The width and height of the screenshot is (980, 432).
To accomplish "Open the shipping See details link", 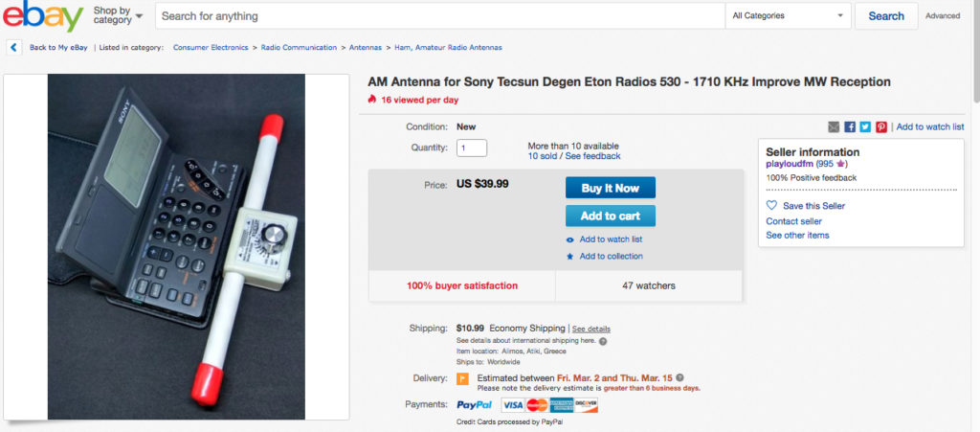I will point(591,329).
